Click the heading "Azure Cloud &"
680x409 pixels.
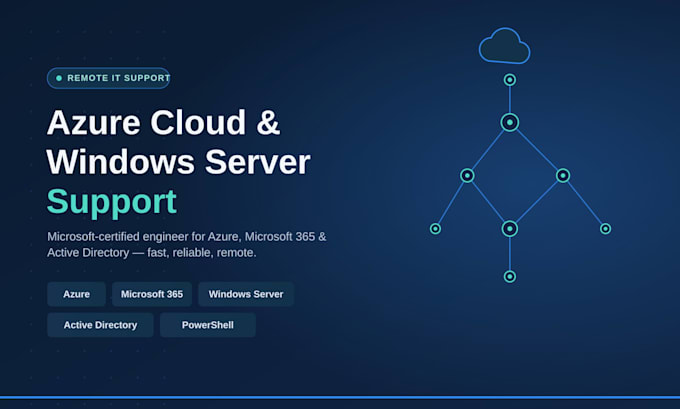click(x=163, y=122)
